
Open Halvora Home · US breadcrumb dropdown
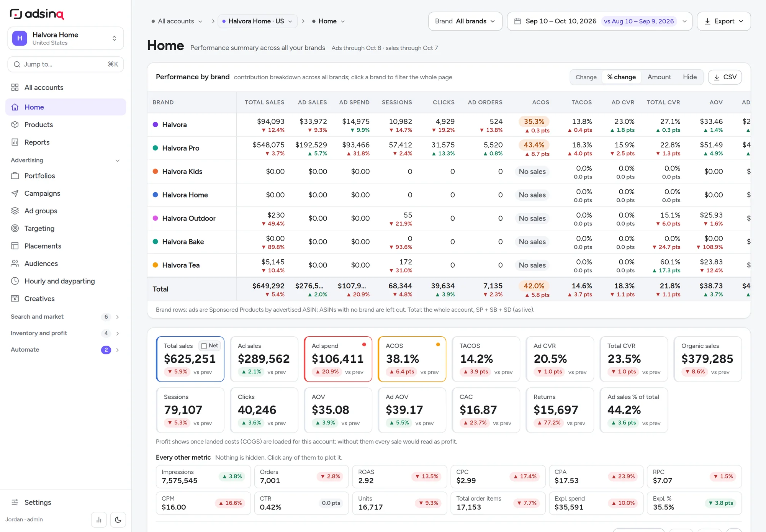tap(257, 21)
